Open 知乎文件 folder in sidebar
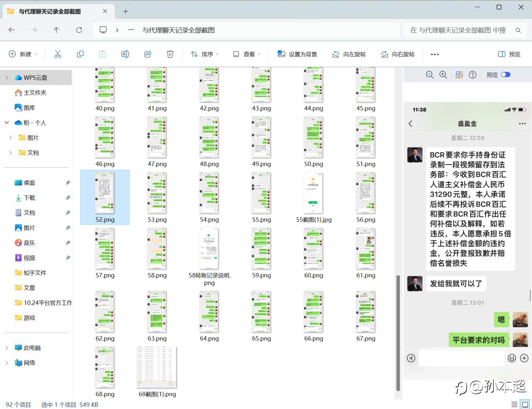532x409 pixels. 30,273
